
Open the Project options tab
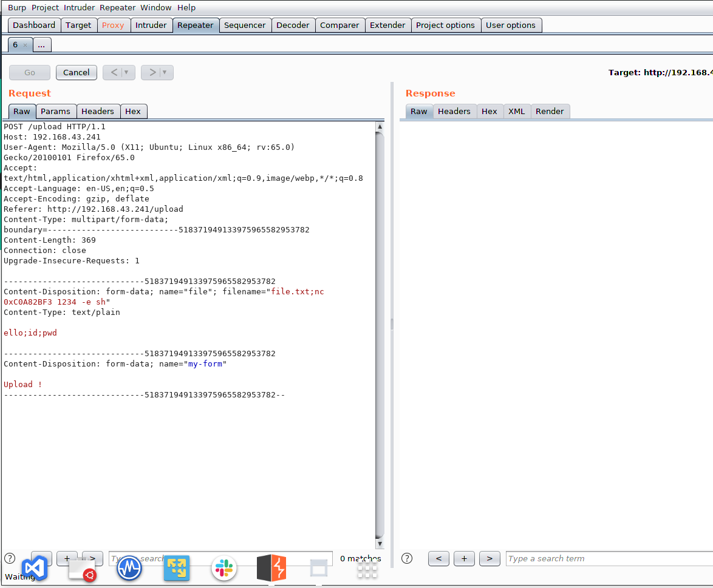point(445,25)
